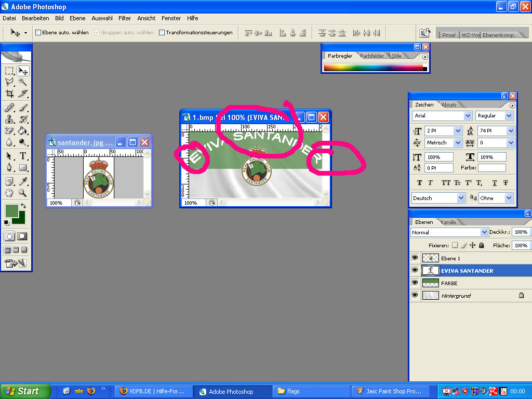This screenshot has width=532, height=399.
Task: Hide the FARBE layer via eye icon
Action: click(415, 283)
